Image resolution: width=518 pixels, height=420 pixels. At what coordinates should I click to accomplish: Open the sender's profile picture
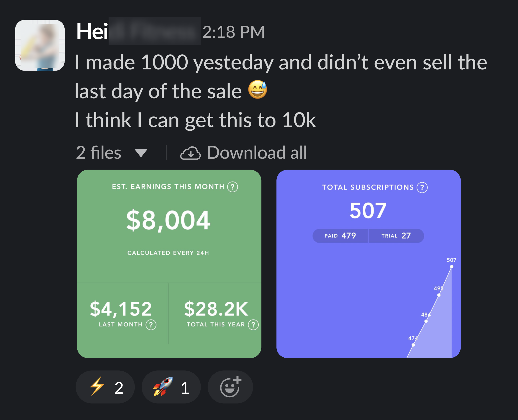click(40, 45)
